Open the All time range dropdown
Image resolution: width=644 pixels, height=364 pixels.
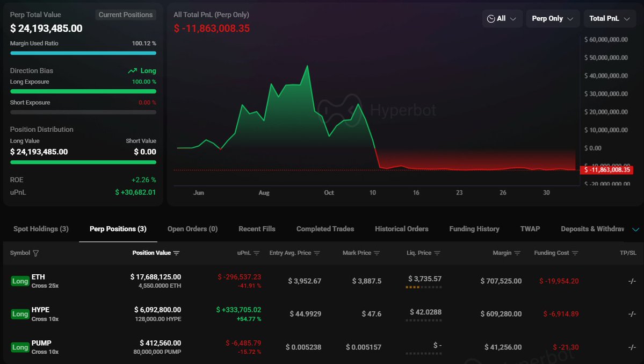tap(502, 18)
